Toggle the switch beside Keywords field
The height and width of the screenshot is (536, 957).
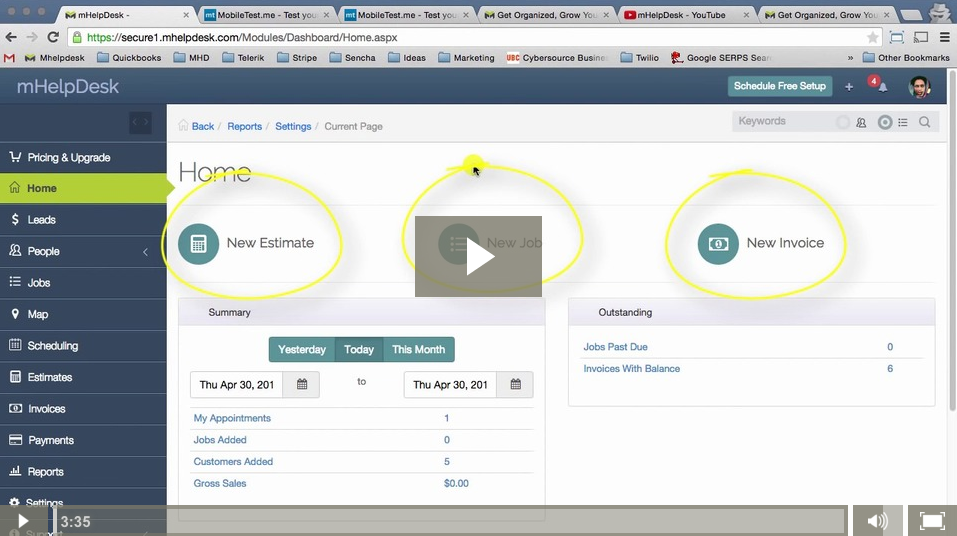(x=843, y=122)
